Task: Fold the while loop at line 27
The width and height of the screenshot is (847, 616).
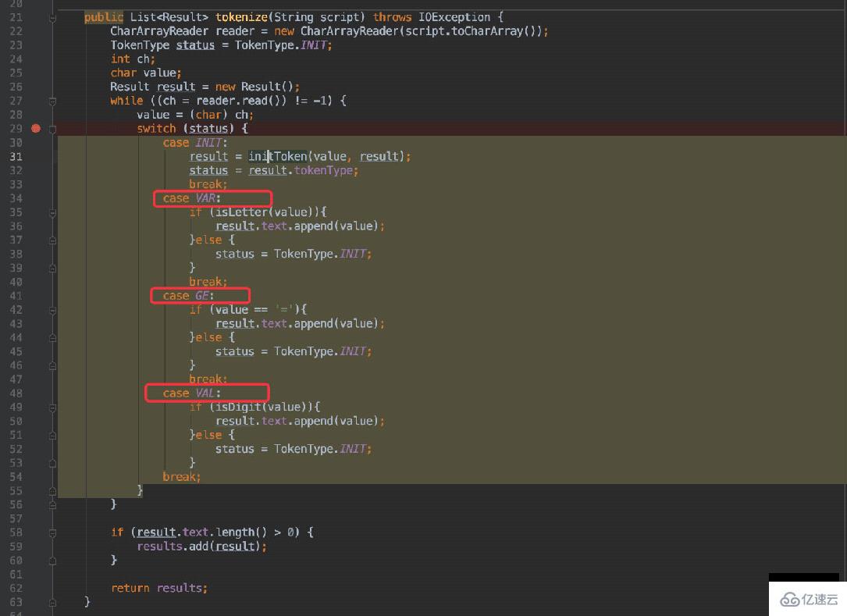Action: pos(53,101)
